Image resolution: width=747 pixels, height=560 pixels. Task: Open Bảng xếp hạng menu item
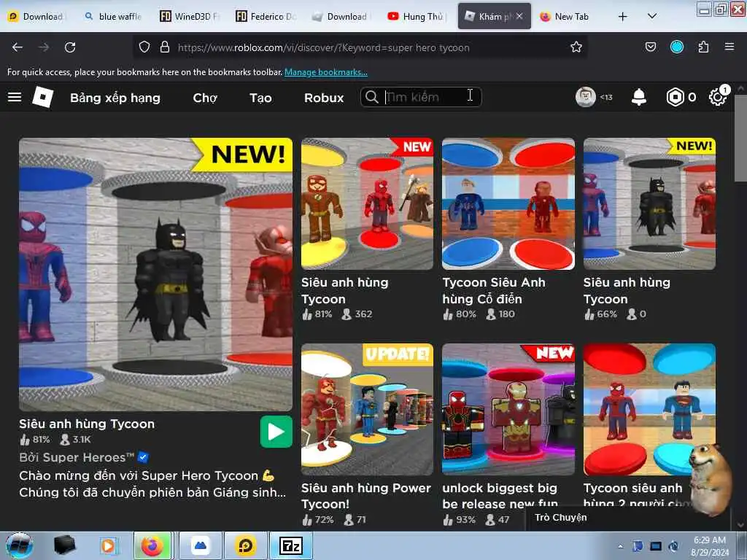[115, 98]
